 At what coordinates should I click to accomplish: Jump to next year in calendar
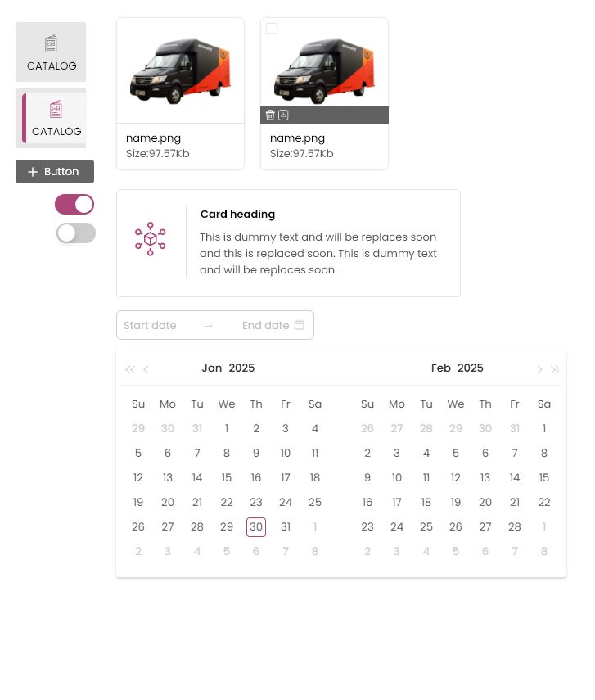click(555, 369)
